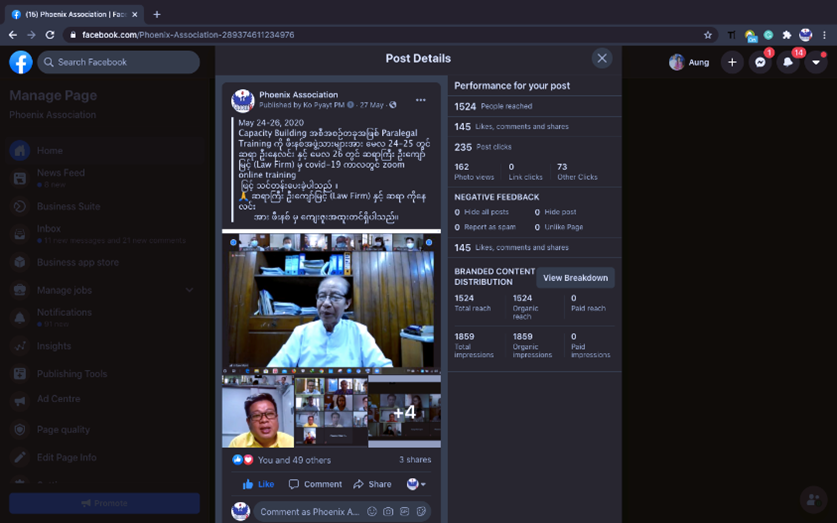
Task: Click the Promote button
Action: point(105,503)
